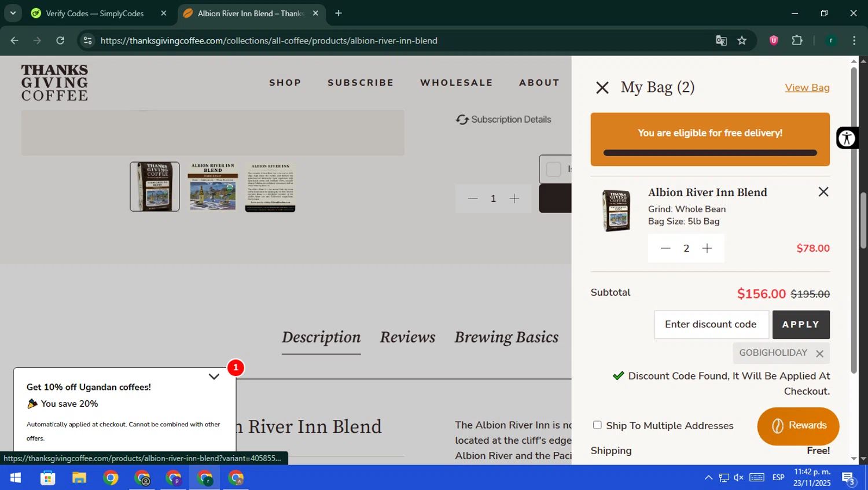The height and width of the screenshot is (490, 868).
Task: Decrease bag item quantity with minus
Action: (x=665, y=248)
